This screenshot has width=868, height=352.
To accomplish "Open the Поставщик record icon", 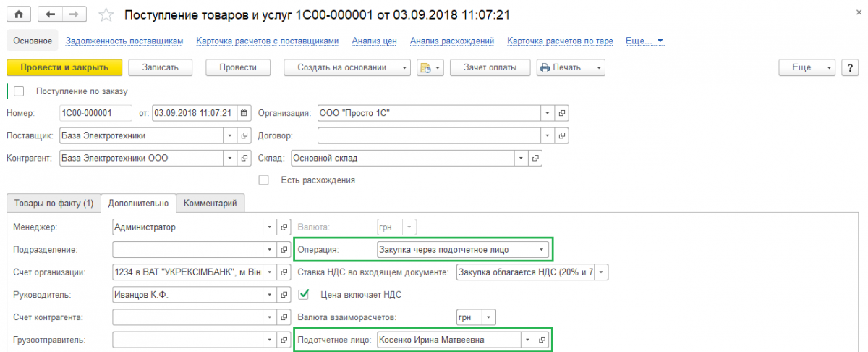I will click(244, 135).
